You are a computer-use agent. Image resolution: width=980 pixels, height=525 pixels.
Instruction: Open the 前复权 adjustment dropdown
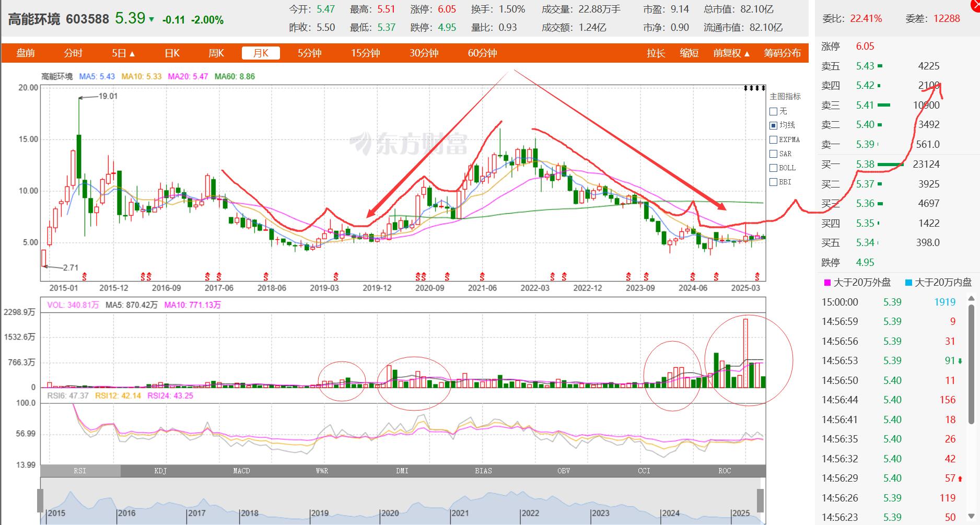click(x=731, y=53)
